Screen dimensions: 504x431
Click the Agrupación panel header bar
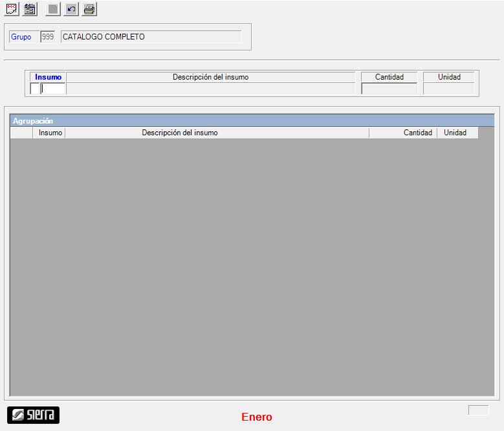(x=252, y=120)
